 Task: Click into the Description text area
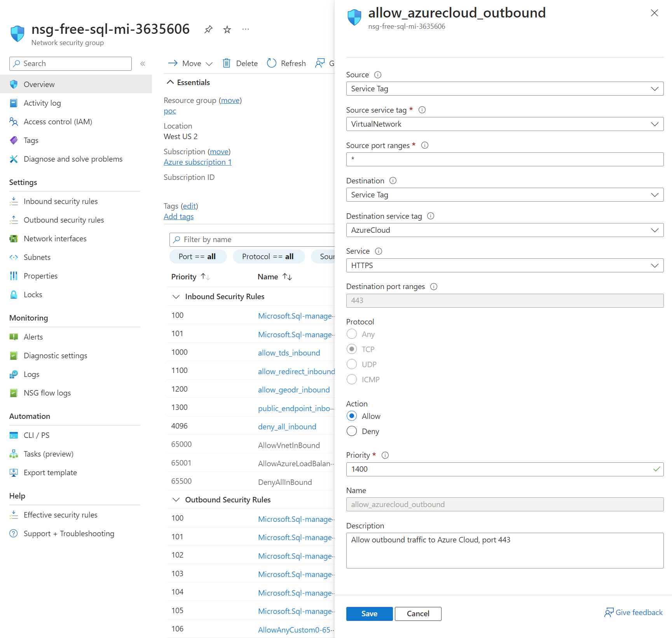click(504, 550)
